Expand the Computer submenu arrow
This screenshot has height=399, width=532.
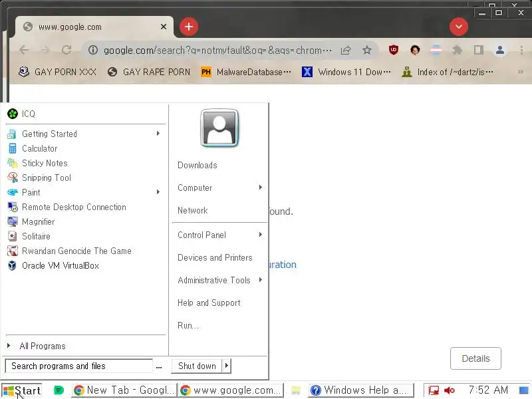[260, 188]
